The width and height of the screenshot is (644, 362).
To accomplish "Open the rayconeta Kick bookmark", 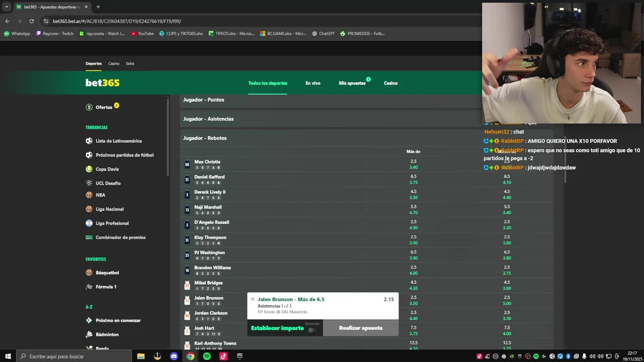I will point(102,34).
